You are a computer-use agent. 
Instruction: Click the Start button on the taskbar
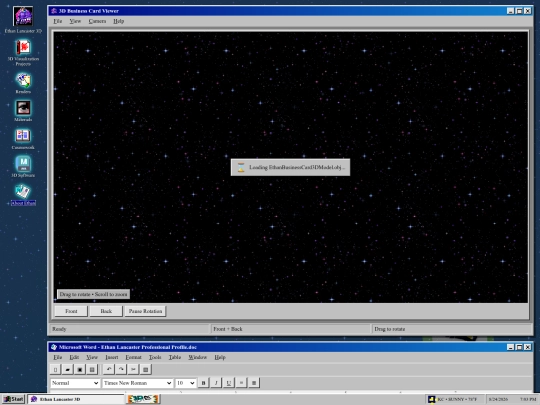[13, 399]
